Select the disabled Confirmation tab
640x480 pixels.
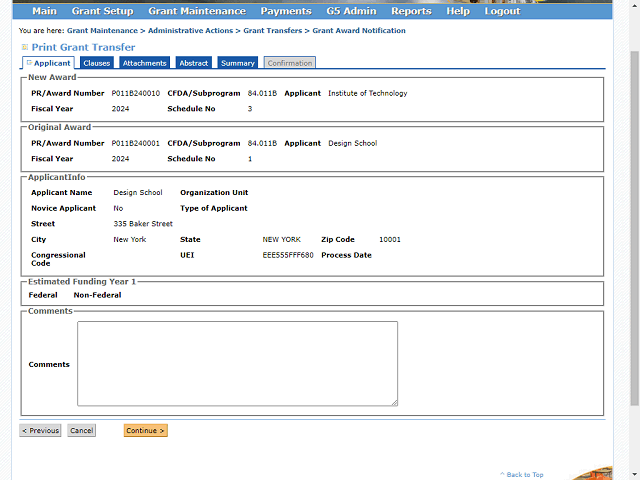point(290,63)
